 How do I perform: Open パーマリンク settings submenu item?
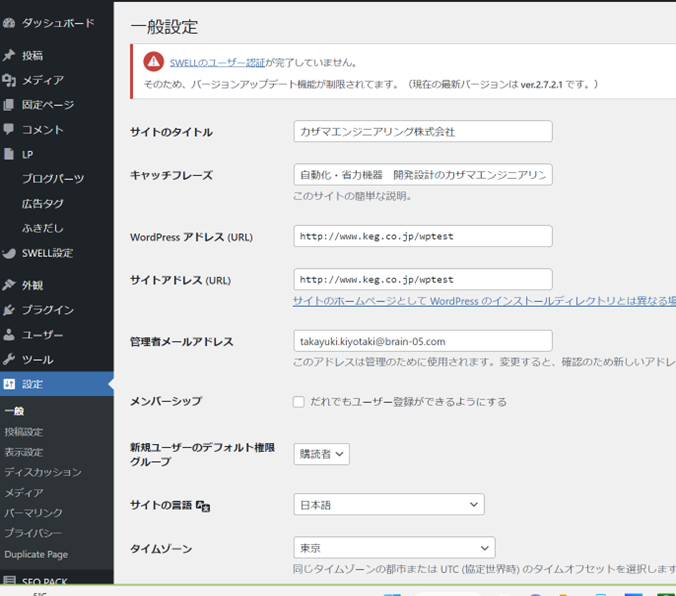point(33,512)
